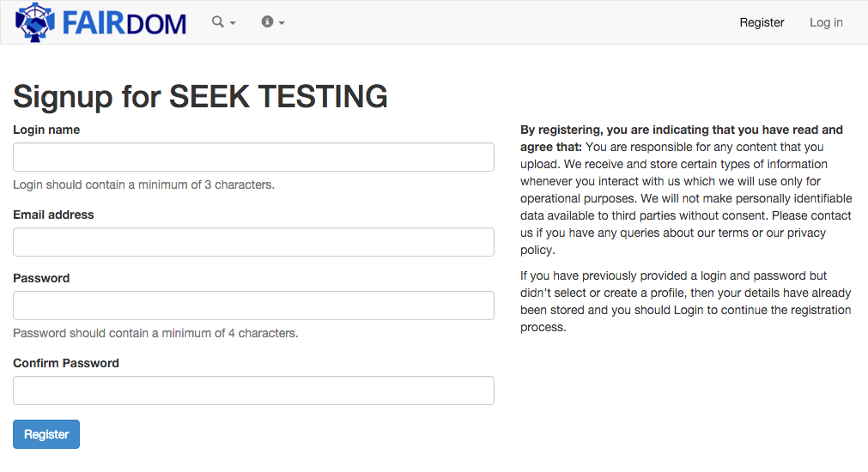
Task: Click the "Login name" field label
Action: coord(46,130)
